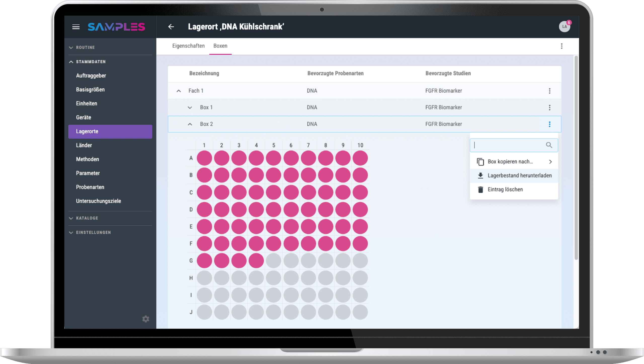Expand the Box 1 row

(190, 107)
